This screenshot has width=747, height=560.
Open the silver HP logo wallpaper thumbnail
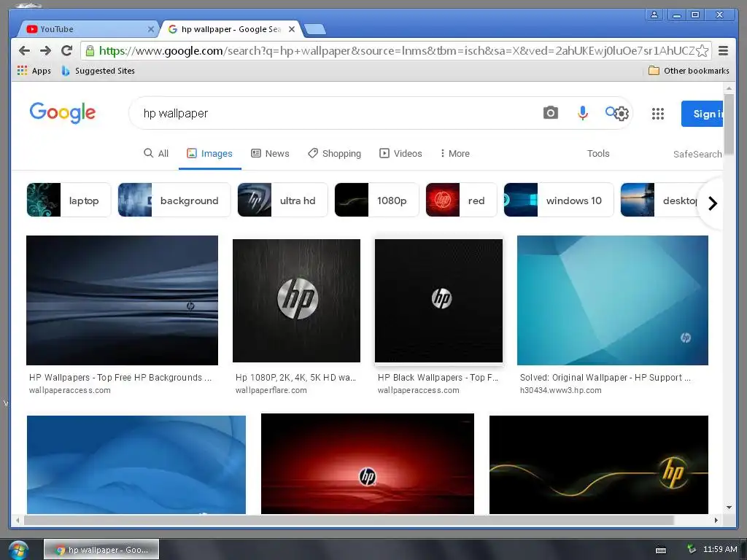tap(296, 300)
